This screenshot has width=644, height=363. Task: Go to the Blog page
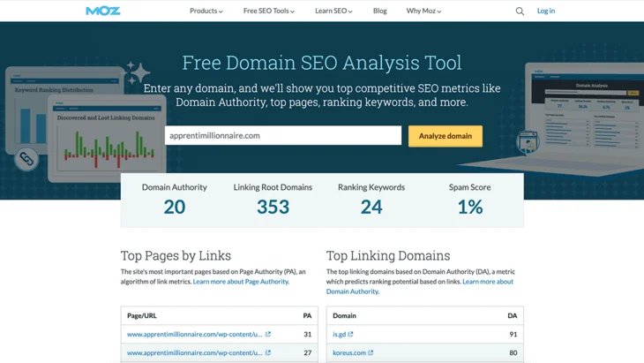click(x=380, y=11)
